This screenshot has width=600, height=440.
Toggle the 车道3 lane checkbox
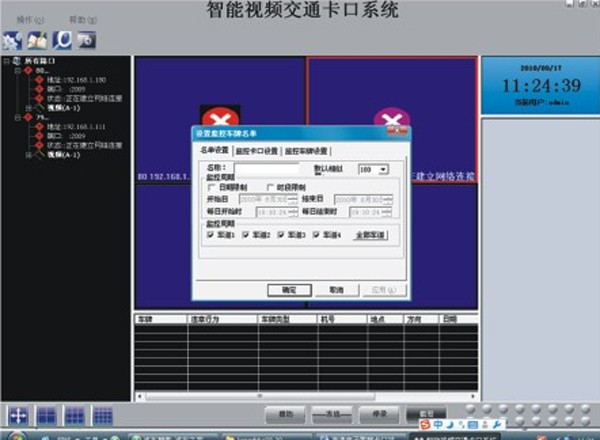(281, 235)
